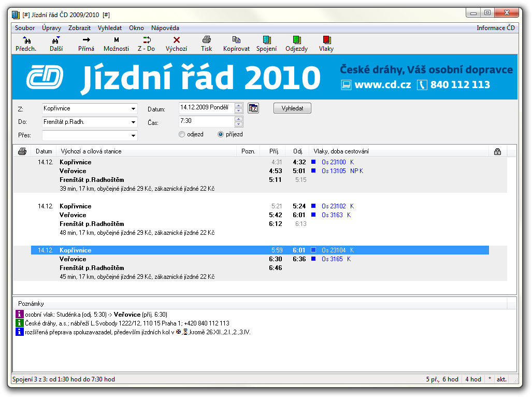The width and height of the screenshot is (532, 397).
Task: Click the green info icon for České dráhy note
Action: pos(19,323)
